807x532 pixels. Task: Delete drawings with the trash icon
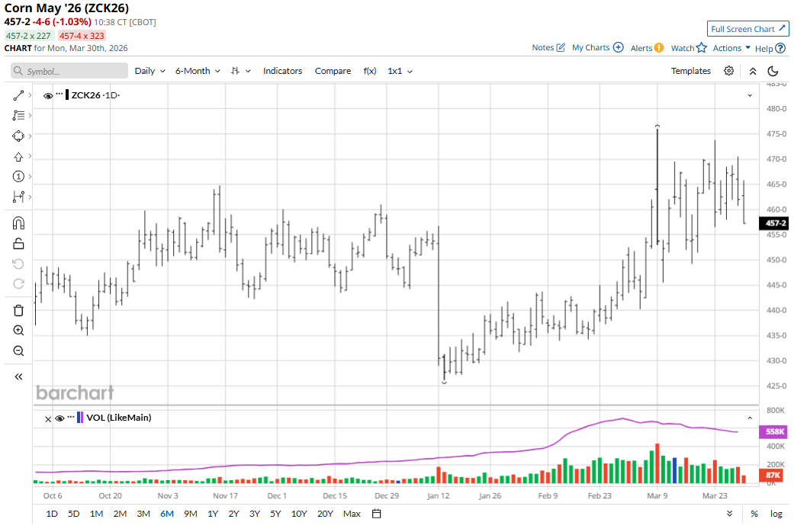pyautogui.click(x=18, y=311)
